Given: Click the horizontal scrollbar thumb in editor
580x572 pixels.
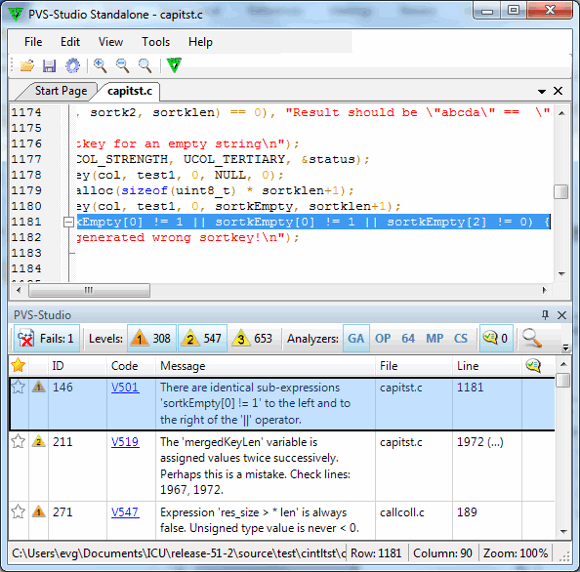Looking at the screenshot, I should click(89, 290).
